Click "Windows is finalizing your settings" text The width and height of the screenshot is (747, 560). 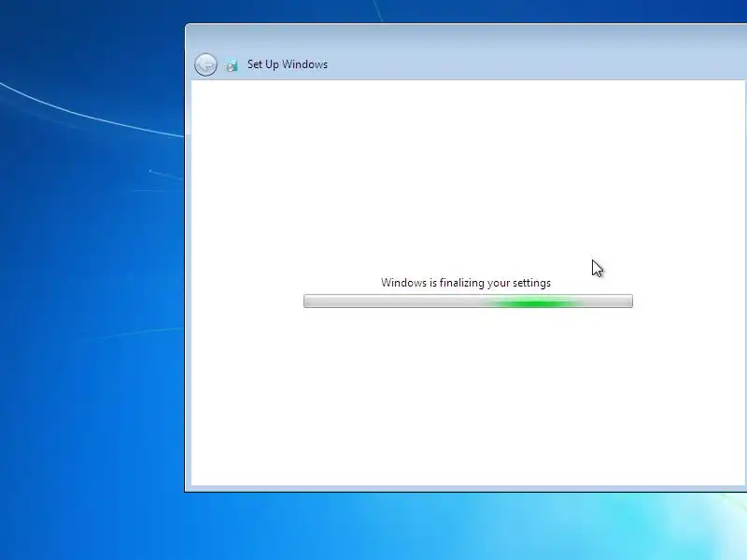[x=466, y=283]
